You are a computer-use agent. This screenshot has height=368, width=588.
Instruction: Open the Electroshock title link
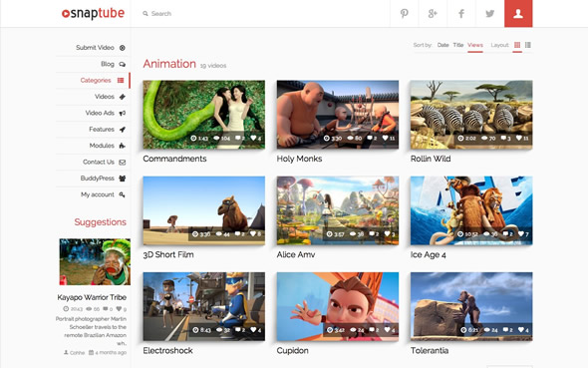[167, 351]
